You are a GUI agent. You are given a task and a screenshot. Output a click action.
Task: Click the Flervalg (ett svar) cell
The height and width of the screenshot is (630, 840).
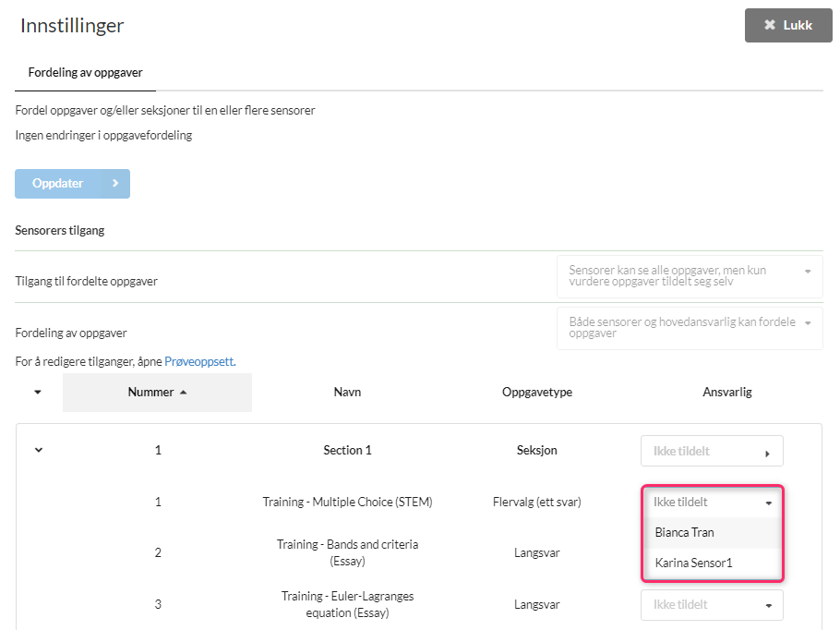(537, 502)
